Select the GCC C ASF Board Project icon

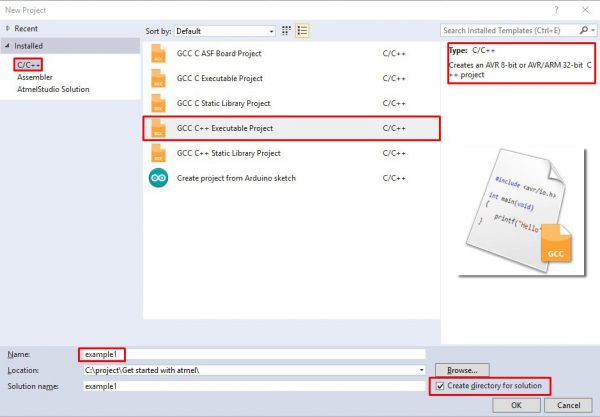(158, 54)
